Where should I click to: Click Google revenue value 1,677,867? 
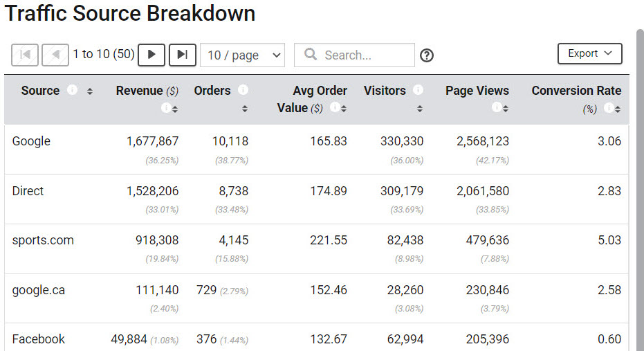(x=152, y=141)
